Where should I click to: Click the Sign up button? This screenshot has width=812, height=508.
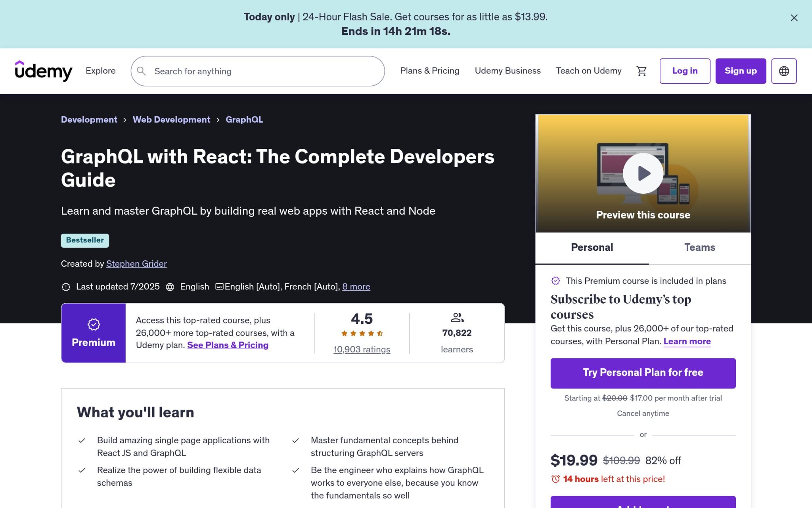click(x=741, y=71)
